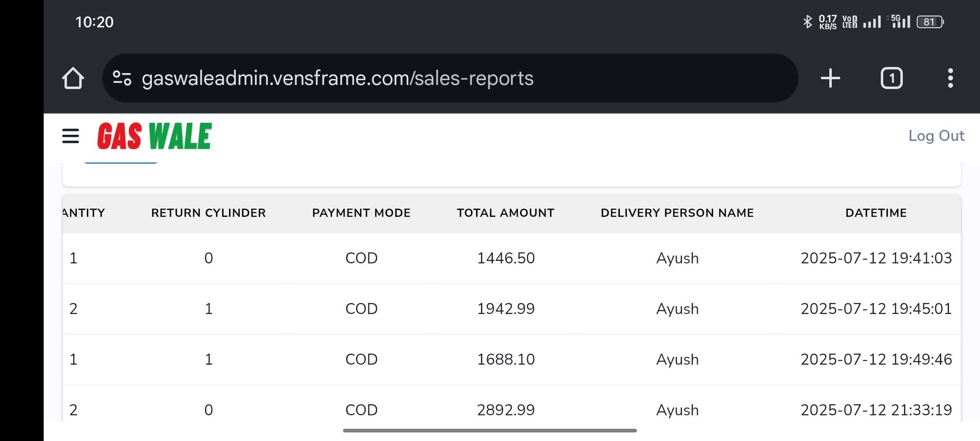Open the hamburger sidebar menu
Image resolution: width=980 pixels, height=441 pixels.
70,136
